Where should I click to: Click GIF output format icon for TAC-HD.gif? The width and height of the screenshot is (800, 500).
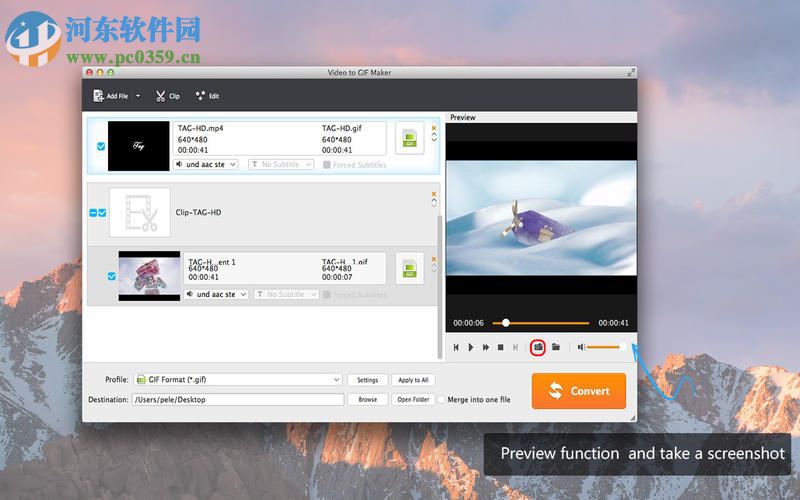410,138
